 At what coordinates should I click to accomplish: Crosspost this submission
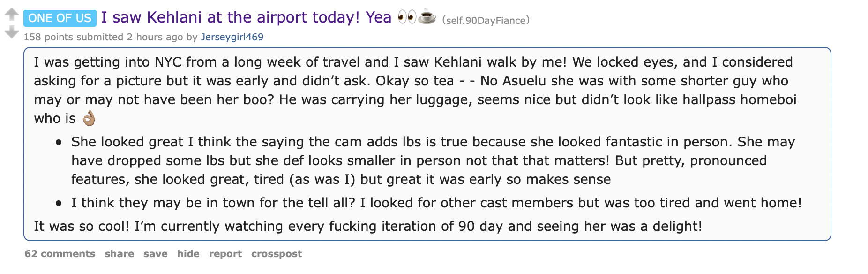[277, 254]
